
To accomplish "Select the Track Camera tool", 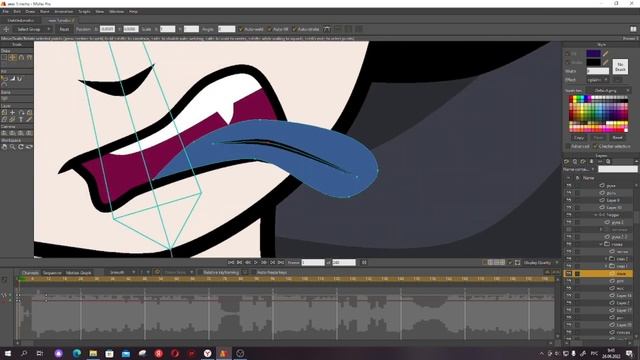I will 4,133.
